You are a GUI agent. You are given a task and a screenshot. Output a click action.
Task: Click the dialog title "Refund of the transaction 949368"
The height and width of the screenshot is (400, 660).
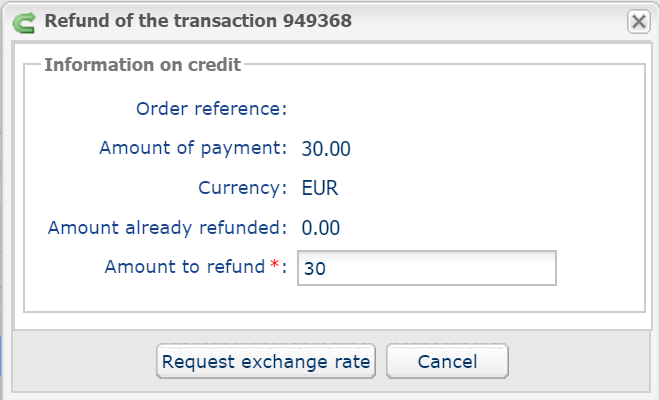(x=198, y=21)
